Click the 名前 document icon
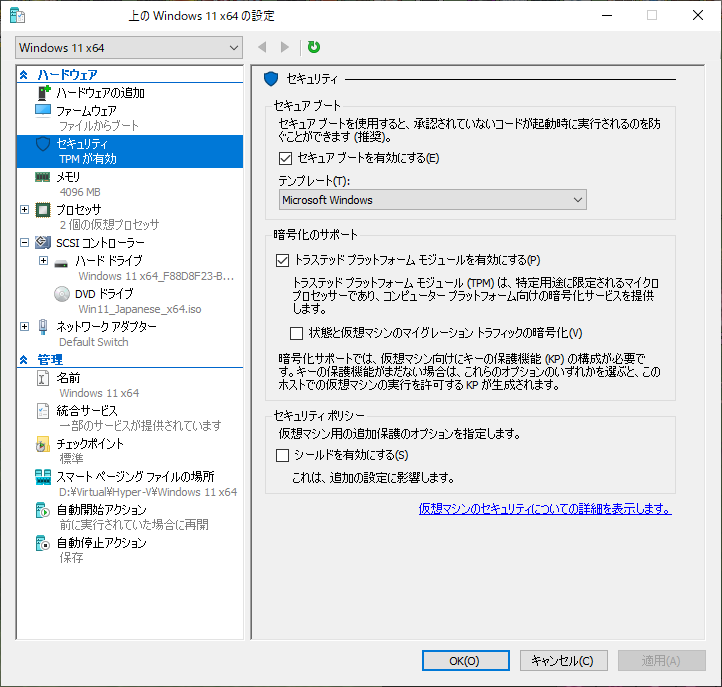 (x=43, y=378)
